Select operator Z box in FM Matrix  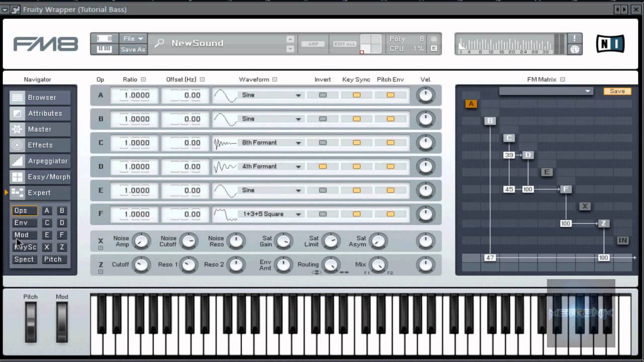[x=604, y=223]
